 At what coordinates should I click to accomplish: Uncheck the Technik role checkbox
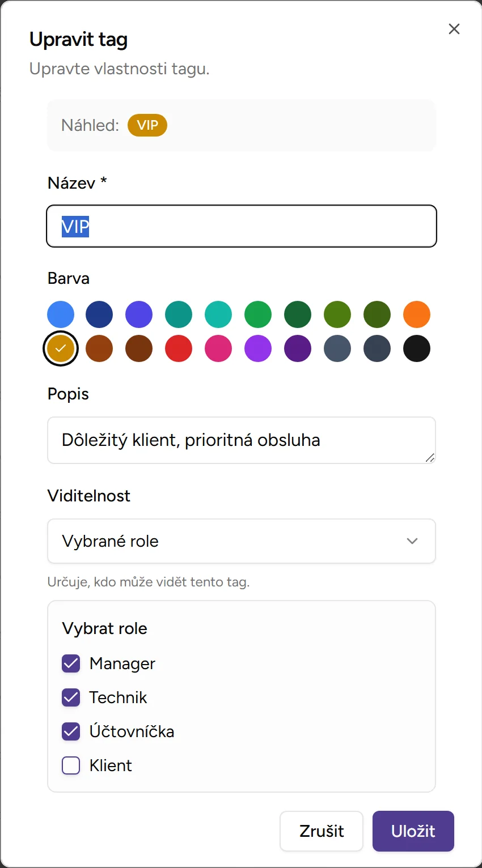coord(71,697)
